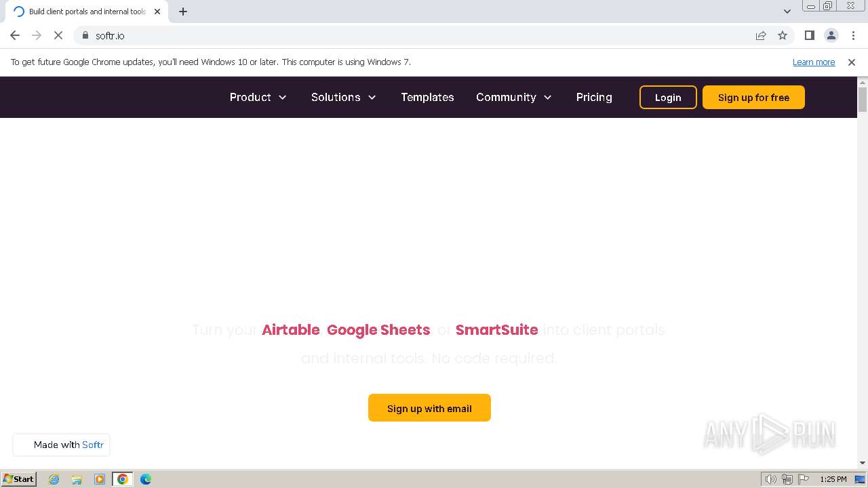Click the scrollbar down arrow
The width and height of the screenshot is (868, 488).
[x=863, y=463]
